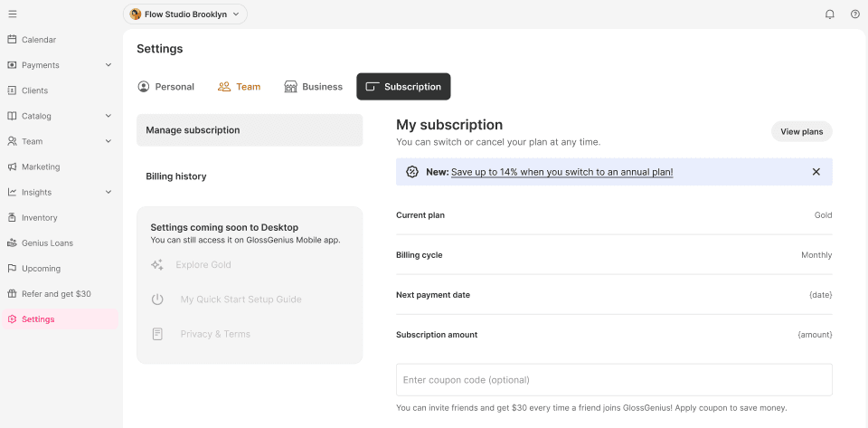Switch to the Business settings tab
The image size is (868, 428).
click(314, 86)
